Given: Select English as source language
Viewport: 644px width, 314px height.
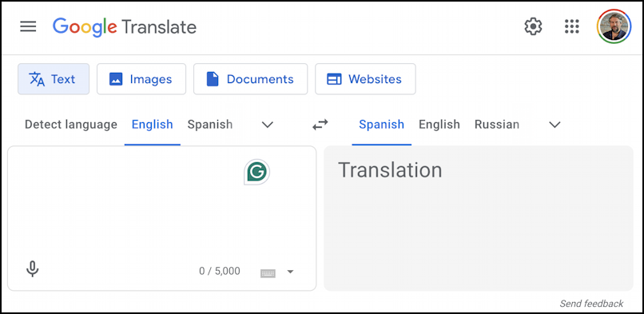Looking at the screenshot, I should (153, 125).
